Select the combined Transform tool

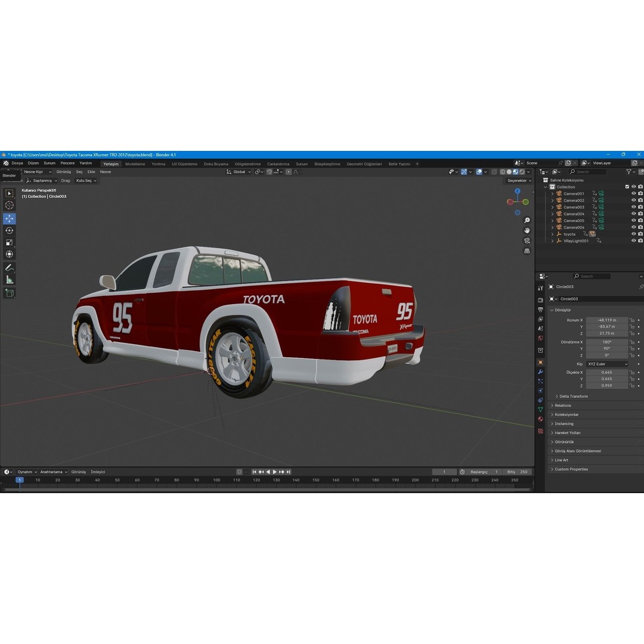(10, 254)
